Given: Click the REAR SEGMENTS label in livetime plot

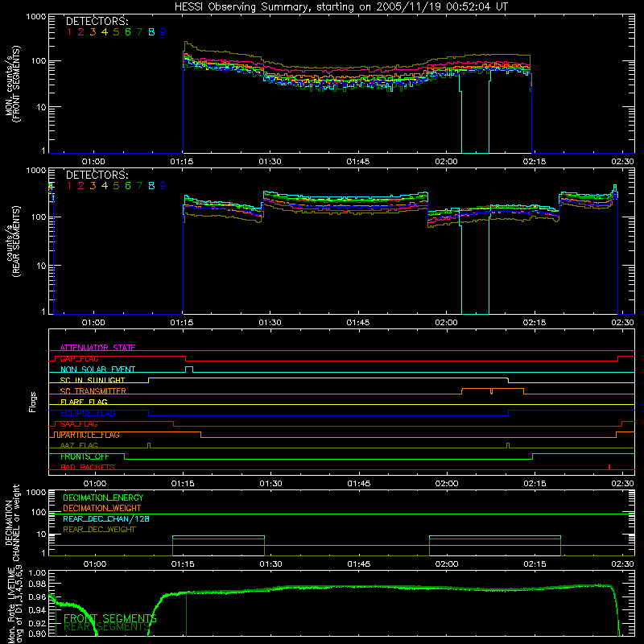Looking at the screenshot, I should point(107,626).
